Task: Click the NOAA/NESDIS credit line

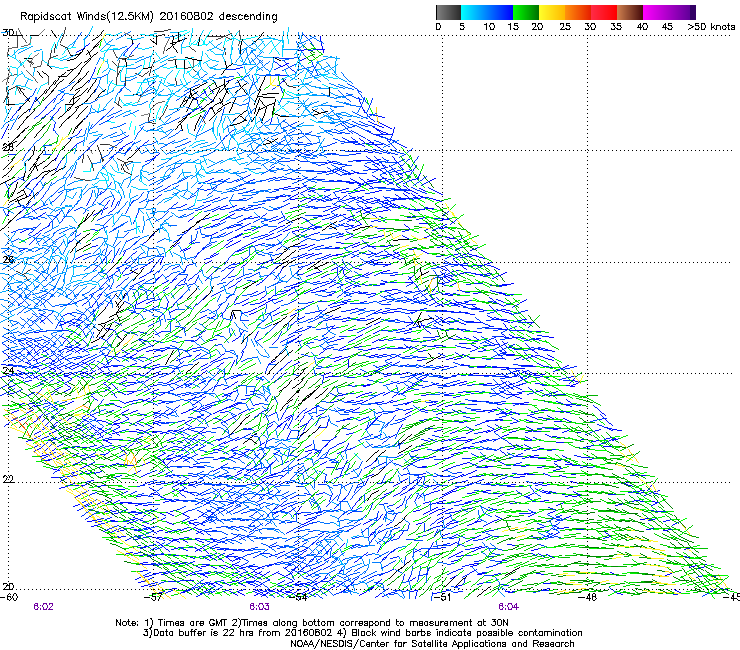Action: (x=432, y=644)
